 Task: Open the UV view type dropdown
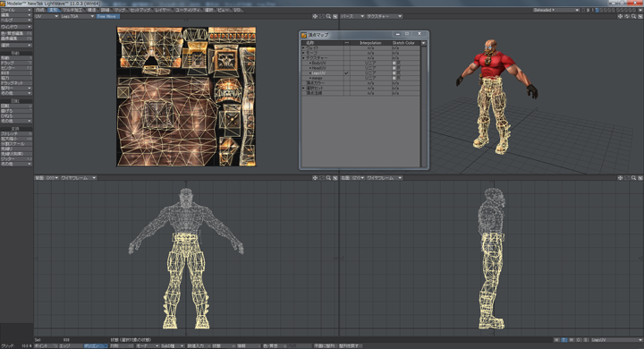[x=47, y=16]
